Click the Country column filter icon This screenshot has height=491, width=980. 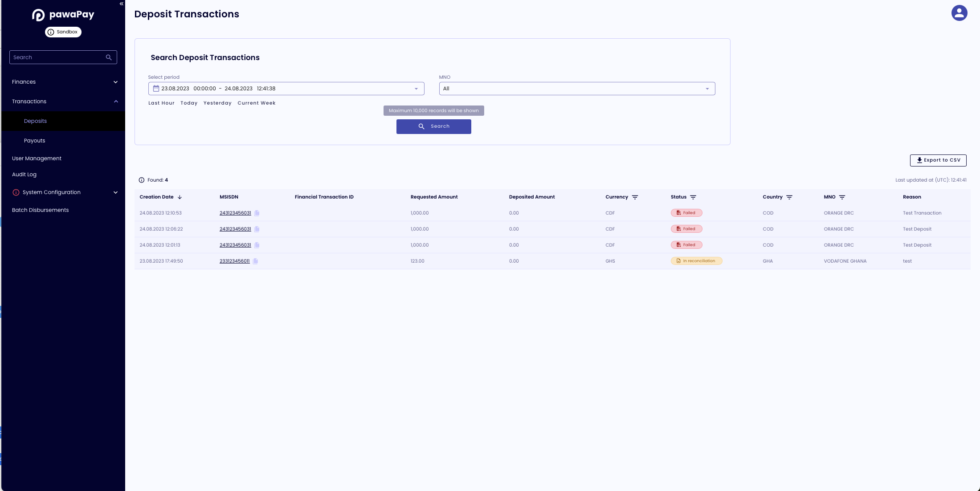(x=789, y=197)
